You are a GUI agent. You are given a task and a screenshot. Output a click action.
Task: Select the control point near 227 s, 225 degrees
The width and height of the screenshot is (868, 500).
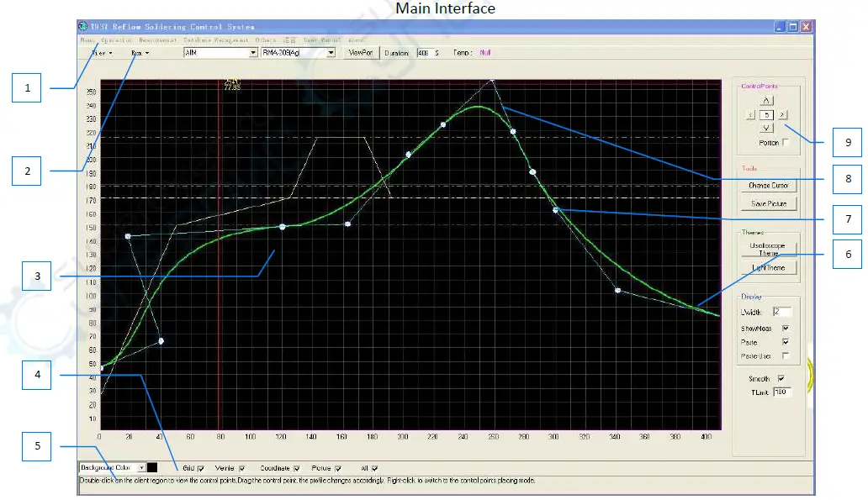click(x=443, y=124)
